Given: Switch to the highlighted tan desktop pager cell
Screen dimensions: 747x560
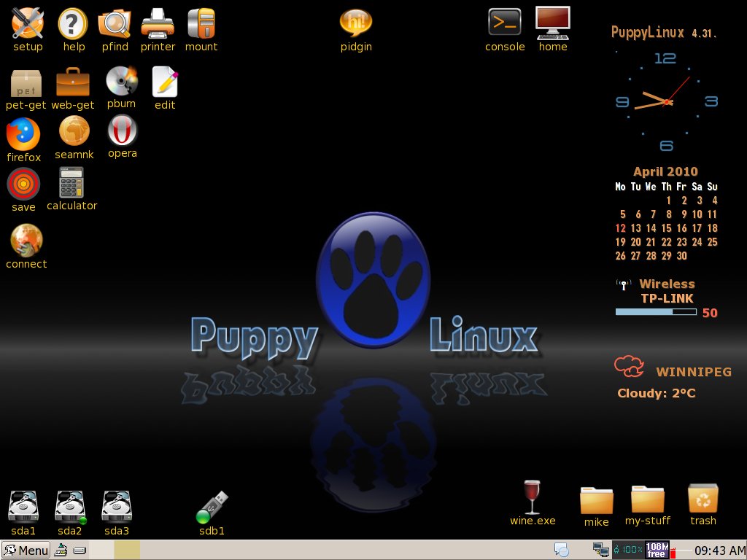Looking at the screenshot, I should pos(127,550).
